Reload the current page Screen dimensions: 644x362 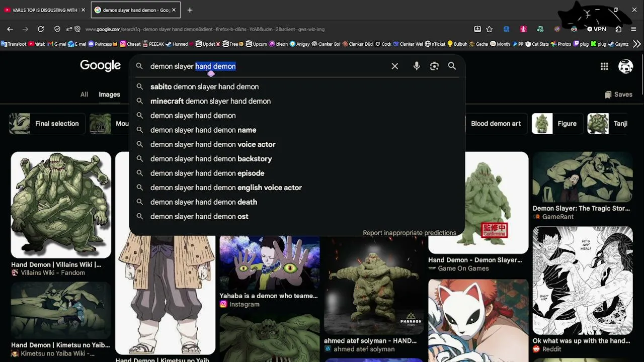(41, 29)
